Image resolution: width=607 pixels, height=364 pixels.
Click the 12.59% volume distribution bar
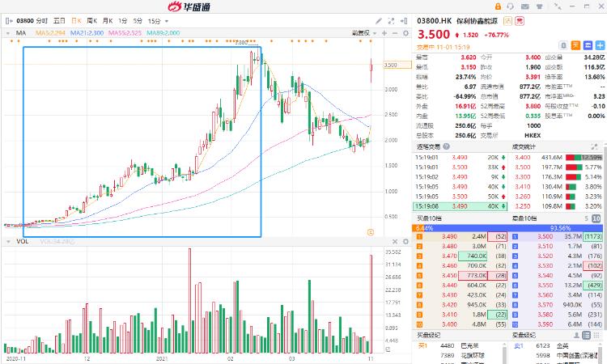(584, 158)
